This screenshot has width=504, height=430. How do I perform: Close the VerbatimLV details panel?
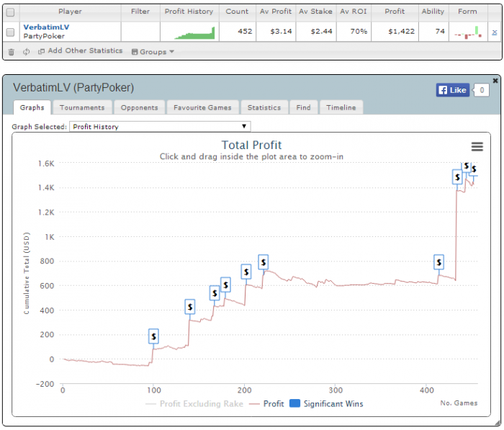click(495, 81)
